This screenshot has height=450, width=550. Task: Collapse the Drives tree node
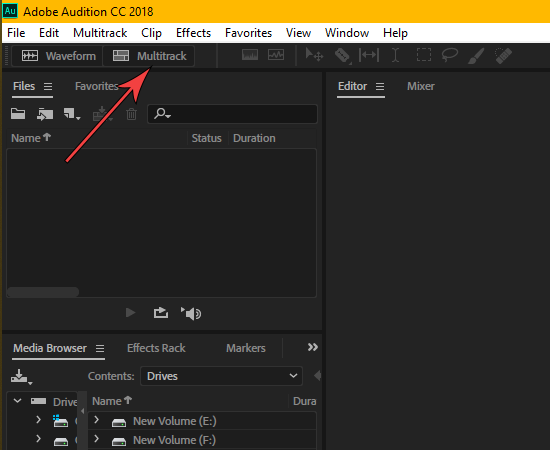pos(17,401)
